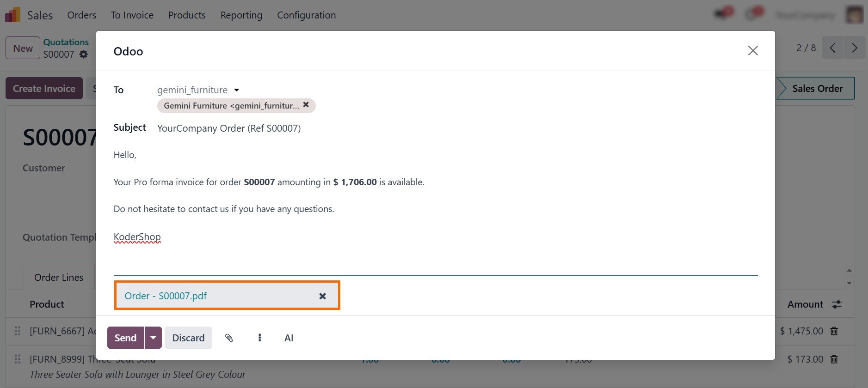Open the user avatar menu
Viewport: 868px width, 388px height.
(855, 15)
